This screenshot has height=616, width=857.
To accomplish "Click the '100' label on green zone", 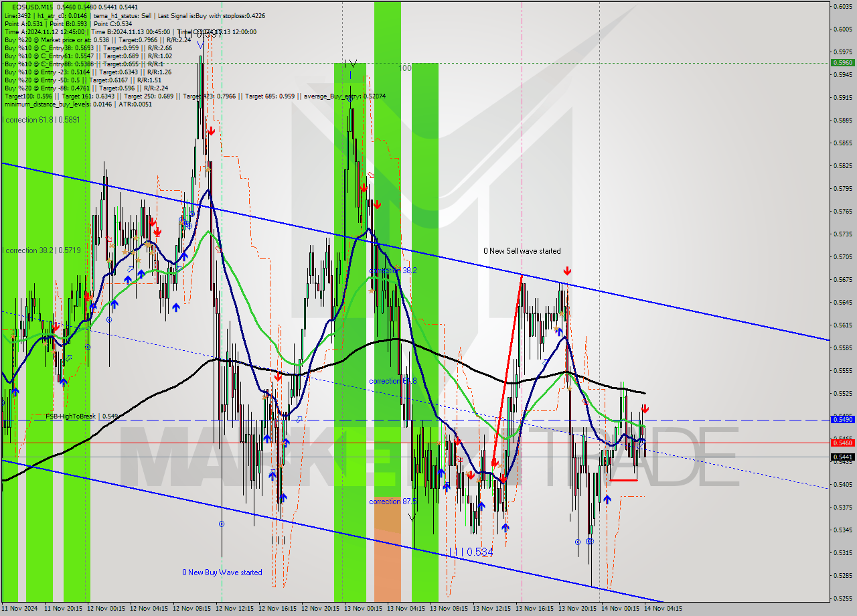I will pos(405,68).
